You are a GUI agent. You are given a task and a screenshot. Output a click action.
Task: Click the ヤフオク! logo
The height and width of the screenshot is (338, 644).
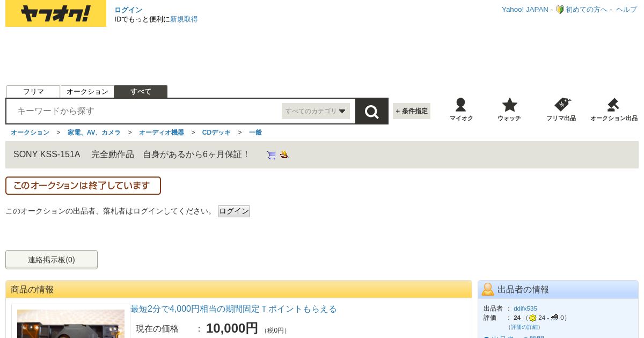(x=56, y=13)
